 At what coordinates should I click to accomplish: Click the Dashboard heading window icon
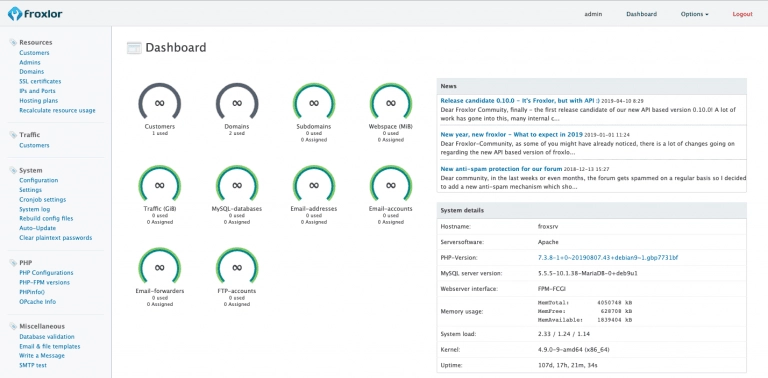coord(134,48)
